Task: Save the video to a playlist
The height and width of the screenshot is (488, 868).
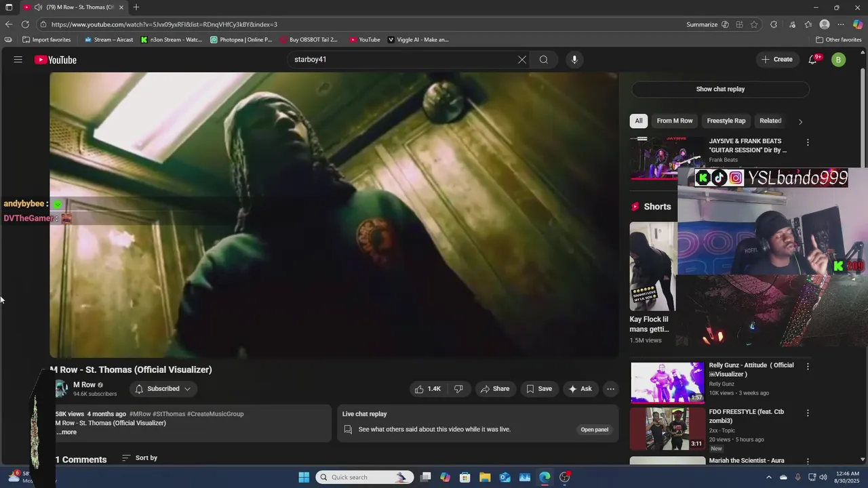Action: pos(538,389)
